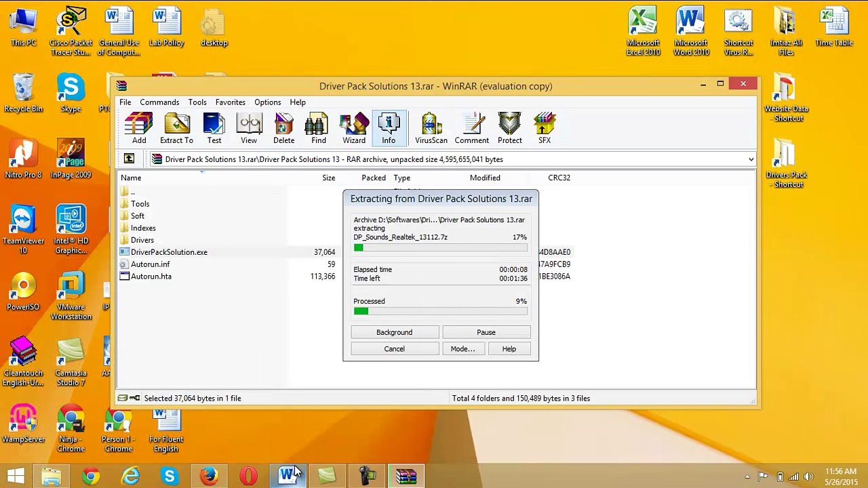Click the Help button in extraction dialog
The height and width of the screenshot is (488, 868).
click(x=509, y=349)
